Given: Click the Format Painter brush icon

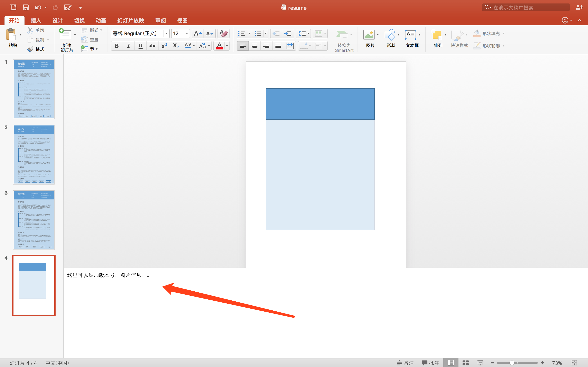Looking at the screenshot, I should (x=30, y=49).
